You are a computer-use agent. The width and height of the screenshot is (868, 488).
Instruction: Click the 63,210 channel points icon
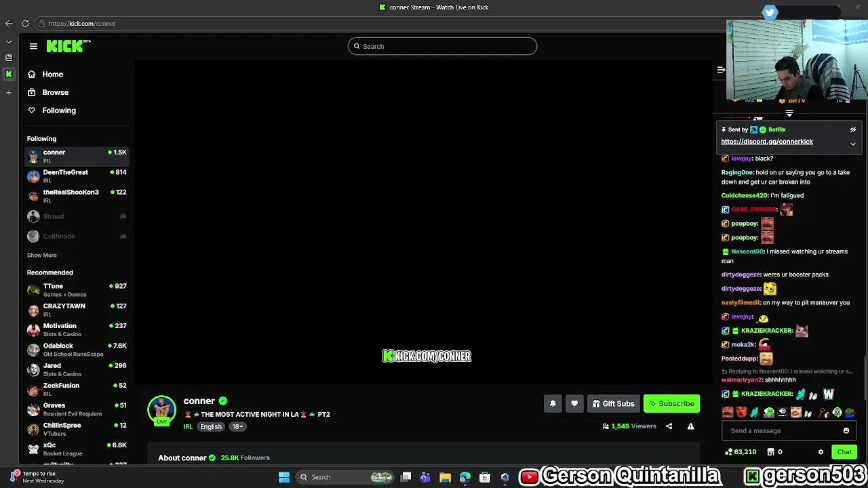pyautogui.click(x=729, y=452)
